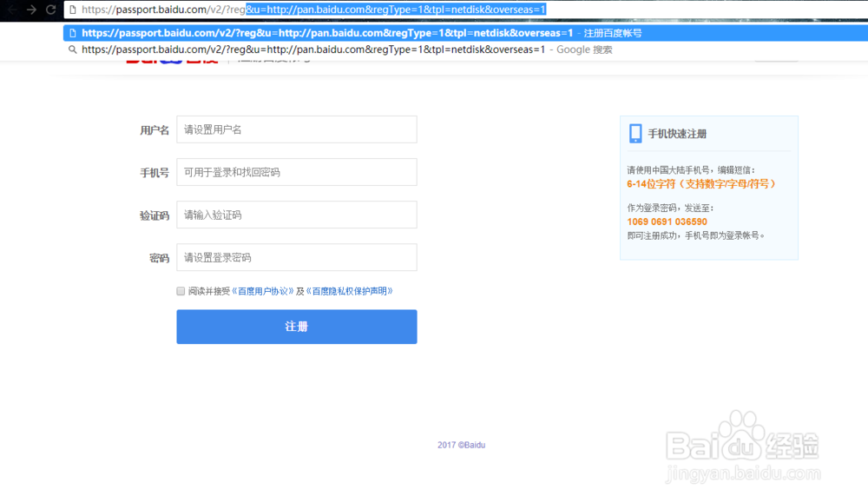Click the 密码 field label

pyautogui.click(x=160, y=258)
